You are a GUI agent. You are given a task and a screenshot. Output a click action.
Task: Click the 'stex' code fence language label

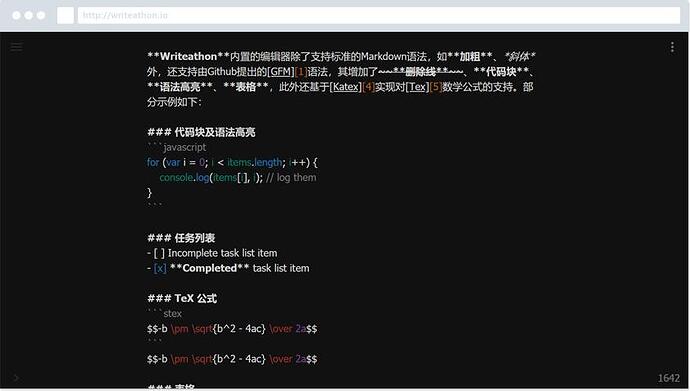tap(172, 313)
